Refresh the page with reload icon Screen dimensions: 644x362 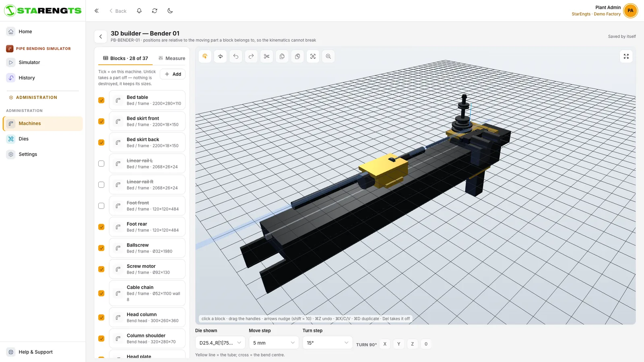[155, 11]
